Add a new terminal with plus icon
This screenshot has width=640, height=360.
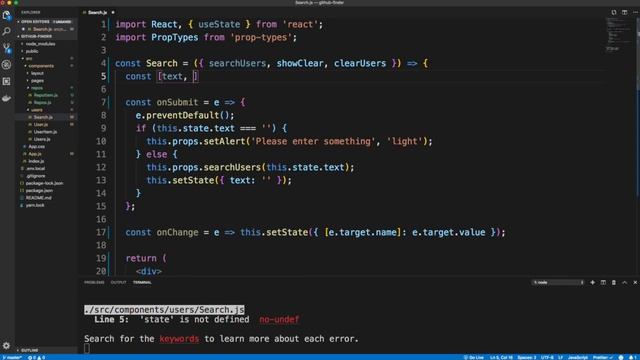click(x=592, y=282)
